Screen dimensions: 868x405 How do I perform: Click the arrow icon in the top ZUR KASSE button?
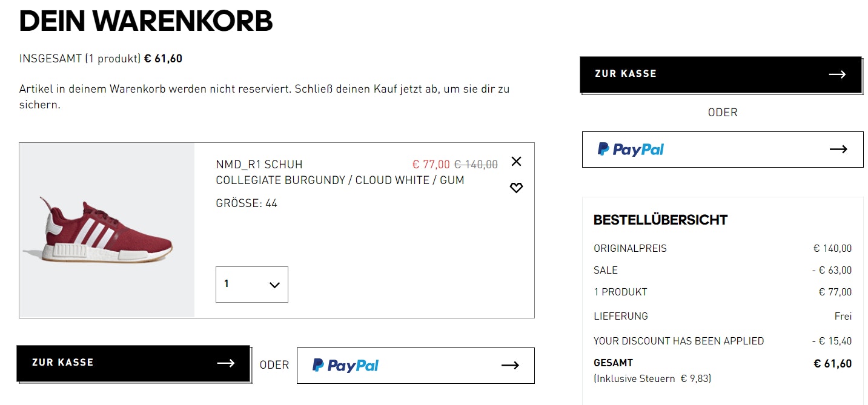click(837, 74)
